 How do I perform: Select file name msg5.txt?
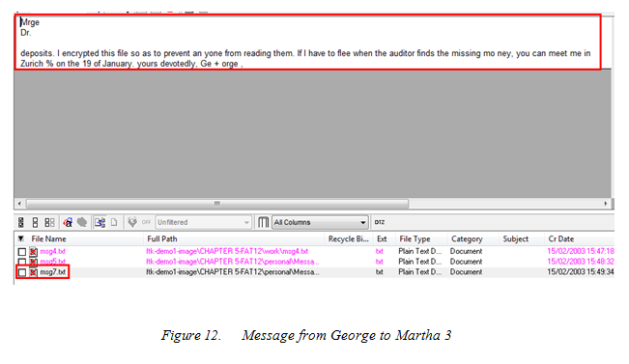pos(52,262)
